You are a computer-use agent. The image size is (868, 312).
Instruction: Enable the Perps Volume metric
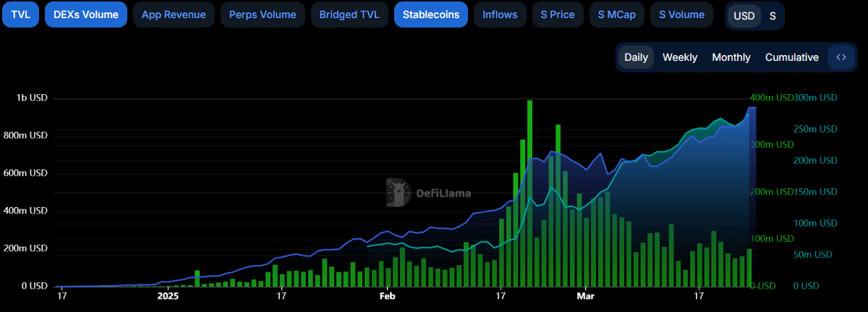click(x=263, y=14)
